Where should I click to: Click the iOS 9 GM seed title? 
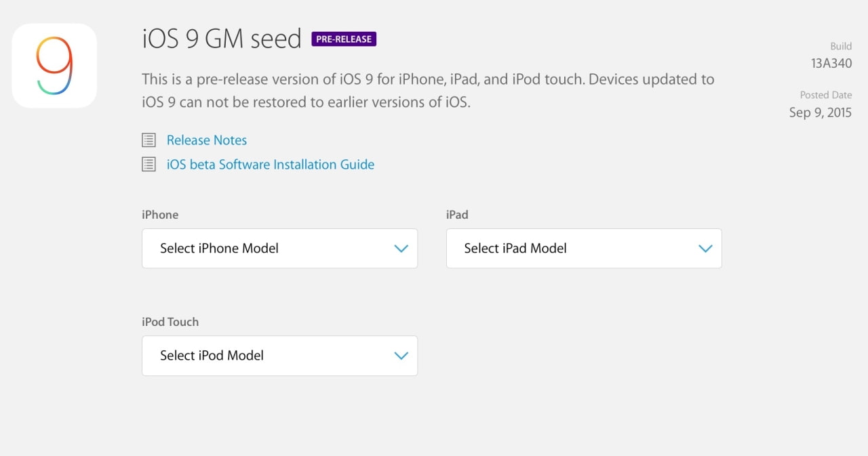[x=221, y=39]
